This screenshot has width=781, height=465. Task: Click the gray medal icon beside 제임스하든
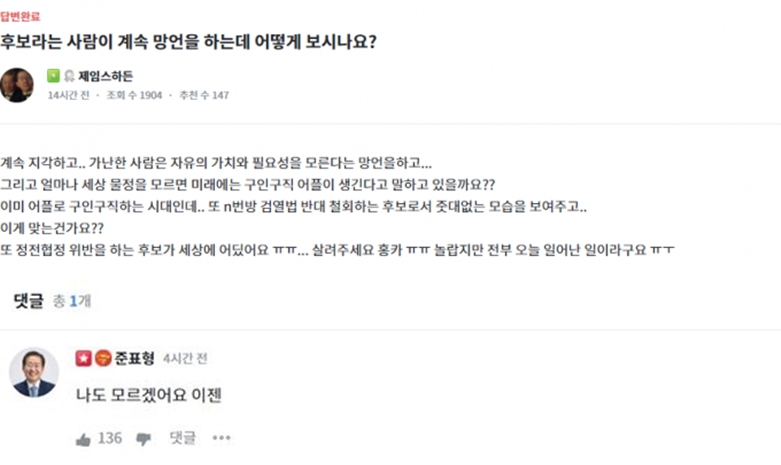[x=68, y=75]
